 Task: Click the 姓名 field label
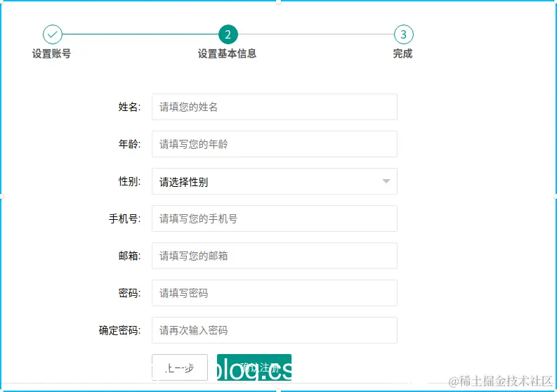pyautogui.click(x=130, y=107)
